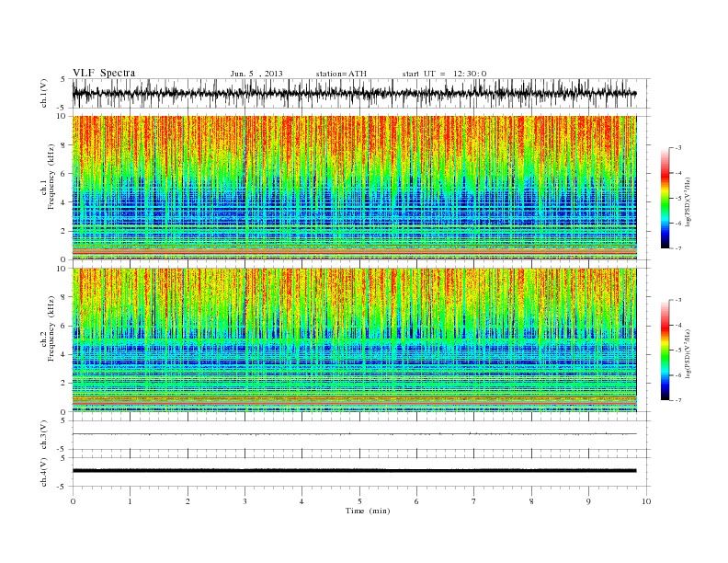Click the ch.1 color bar log(PSD) label
This screenshot has height=563, width=728.
point(688,201)
